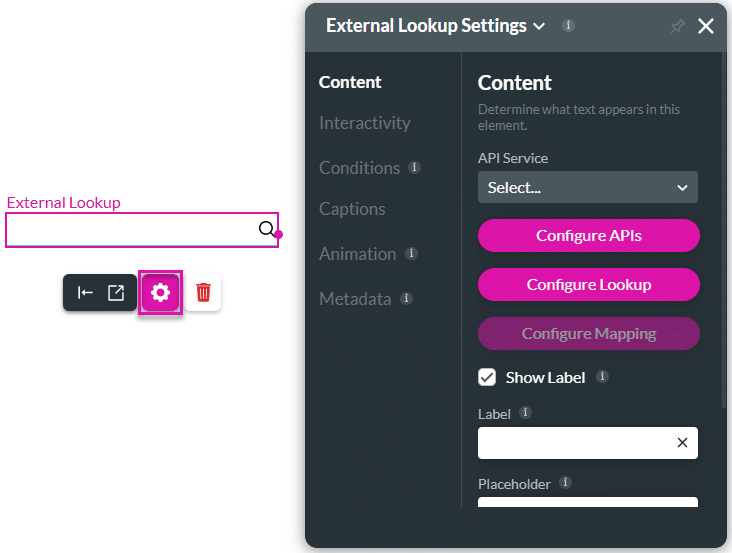The height and width of the screenshot is (553, 732).
Task: Click info icon next to Metadata
Action: click(407, 298)
